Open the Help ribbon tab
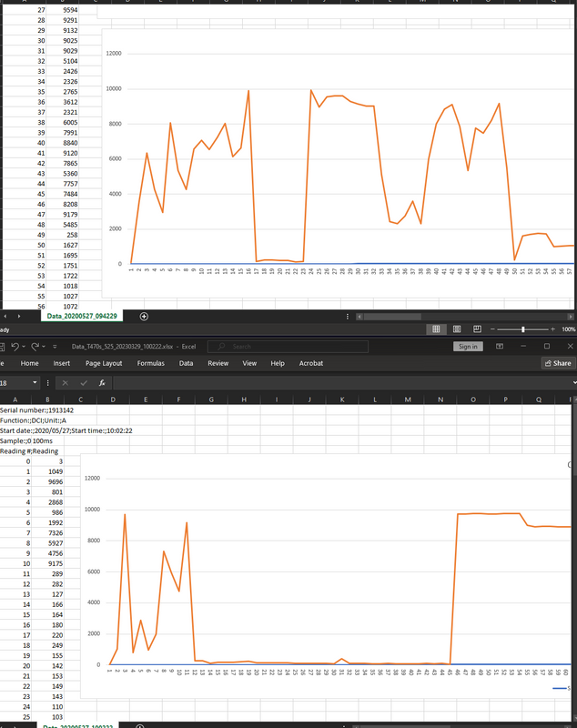The height and width of the screenshot is (728, 577). pyautogui.click(x=278, y=363)
